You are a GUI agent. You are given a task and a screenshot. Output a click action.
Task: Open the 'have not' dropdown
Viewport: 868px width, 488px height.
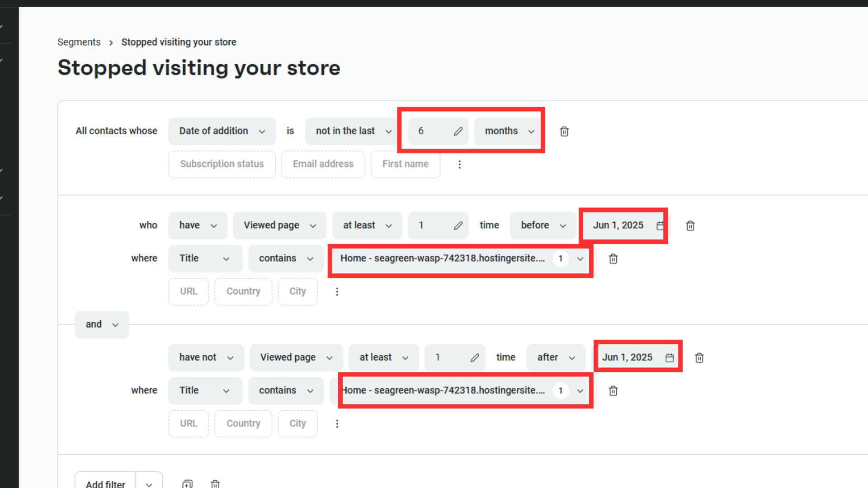206,357
